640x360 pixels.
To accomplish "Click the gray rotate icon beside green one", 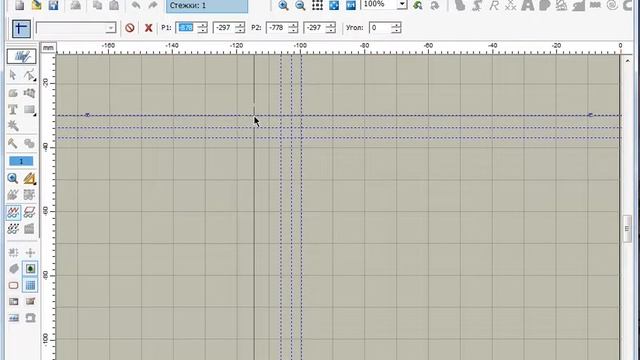I will (435, 5).
